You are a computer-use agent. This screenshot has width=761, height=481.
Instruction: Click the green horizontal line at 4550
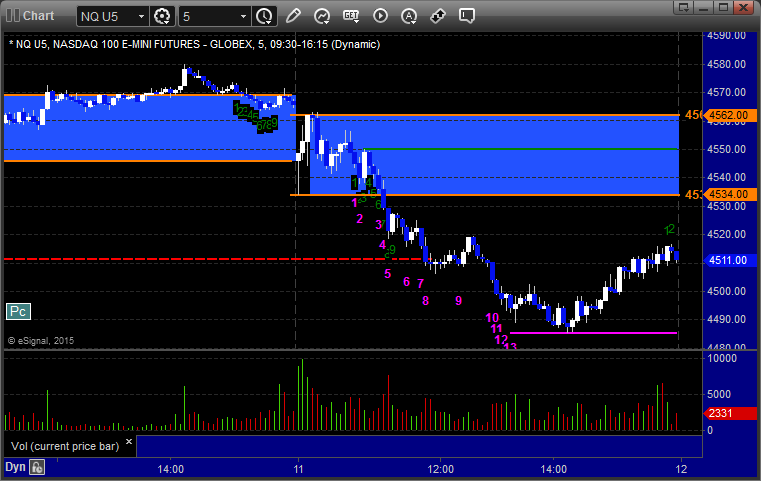pos(521,149)
